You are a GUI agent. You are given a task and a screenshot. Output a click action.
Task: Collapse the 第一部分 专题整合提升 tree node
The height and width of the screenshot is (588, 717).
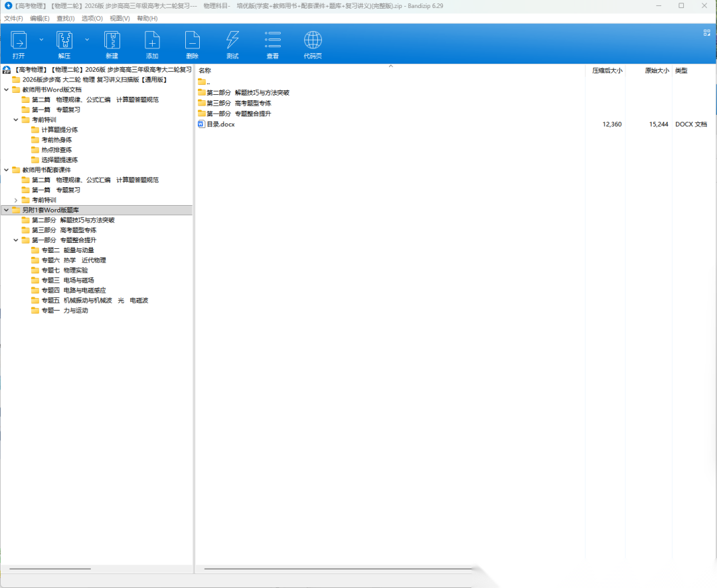point(16,240)
